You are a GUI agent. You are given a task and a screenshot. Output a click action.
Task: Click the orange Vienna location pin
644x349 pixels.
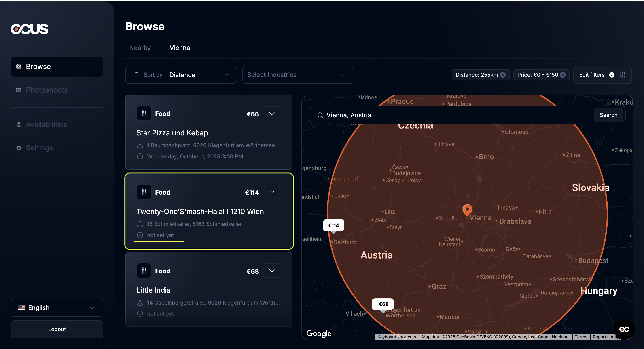(x=467, y=209)
